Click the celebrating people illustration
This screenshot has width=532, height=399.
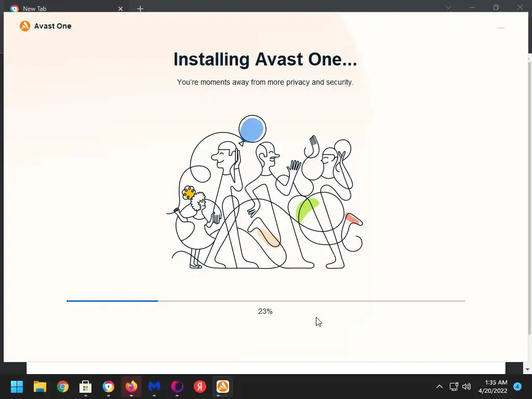pyautogui.click(x=265, y=192)
